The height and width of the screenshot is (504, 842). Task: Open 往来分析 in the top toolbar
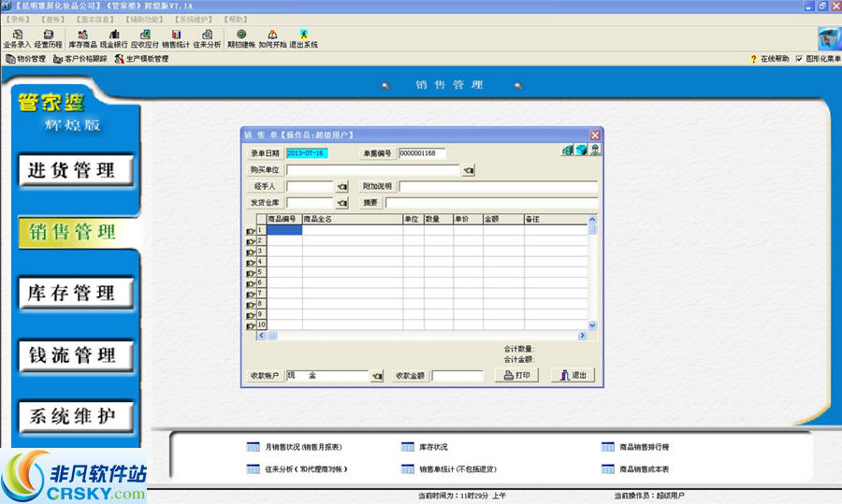207,39
